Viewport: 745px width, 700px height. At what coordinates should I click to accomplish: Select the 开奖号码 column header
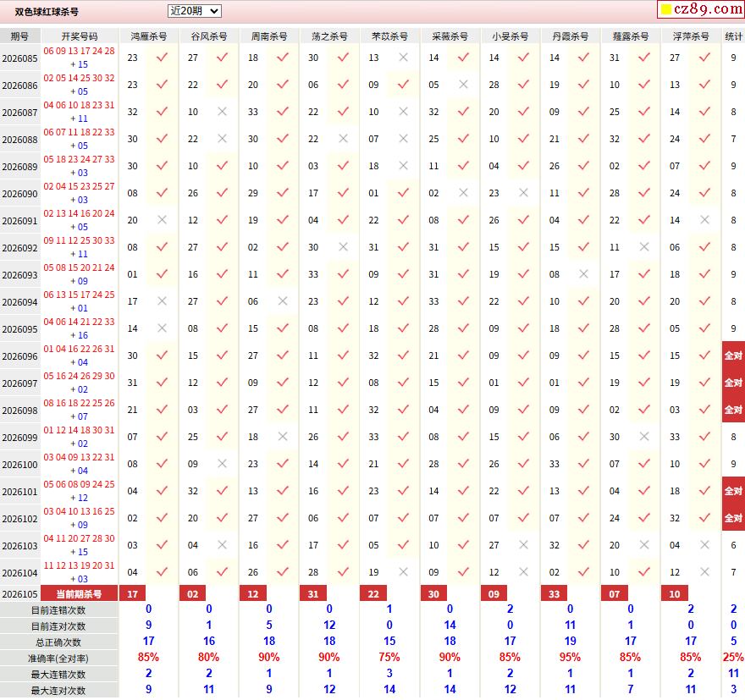click(80, 36)
